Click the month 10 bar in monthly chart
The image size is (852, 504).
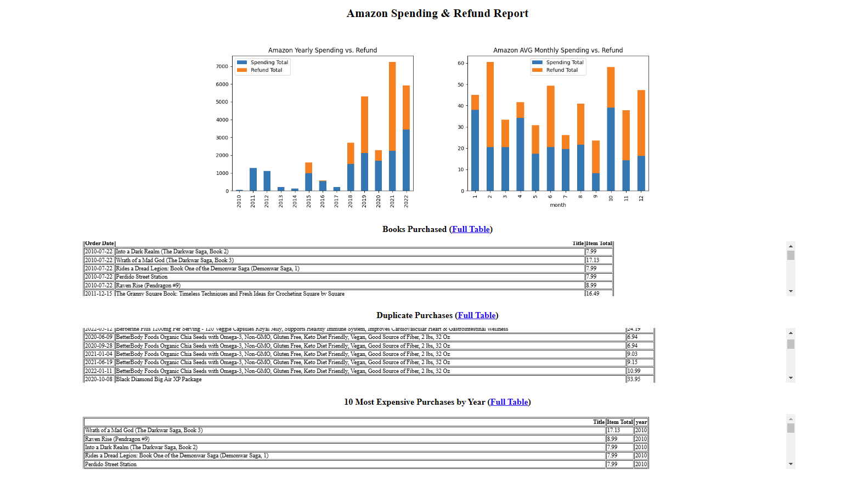pyautogui.click(x=611, y=129)
